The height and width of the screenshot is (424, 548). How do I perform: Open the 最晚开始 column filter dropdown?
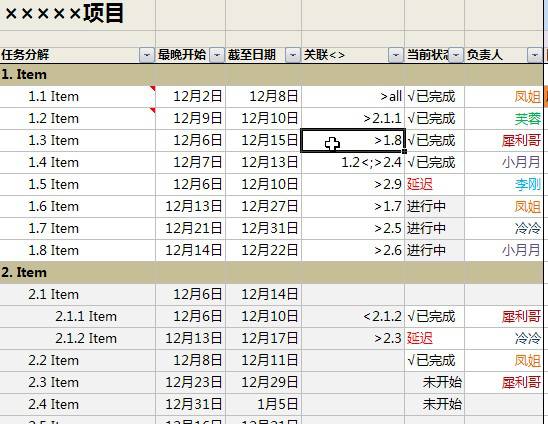217,55
